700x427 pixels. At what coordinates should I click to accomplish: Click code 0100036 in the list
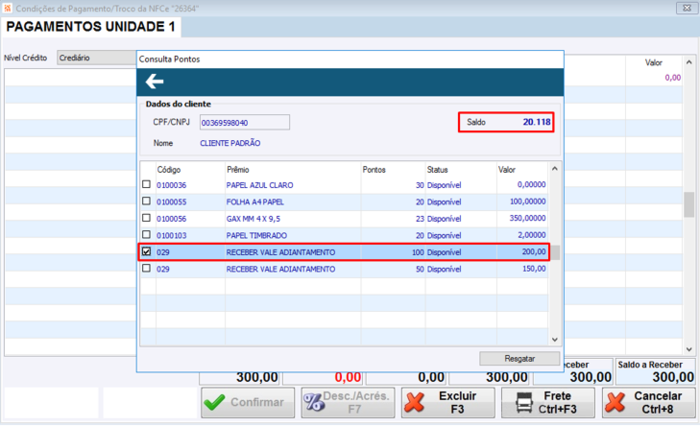[x=171, y=185]
